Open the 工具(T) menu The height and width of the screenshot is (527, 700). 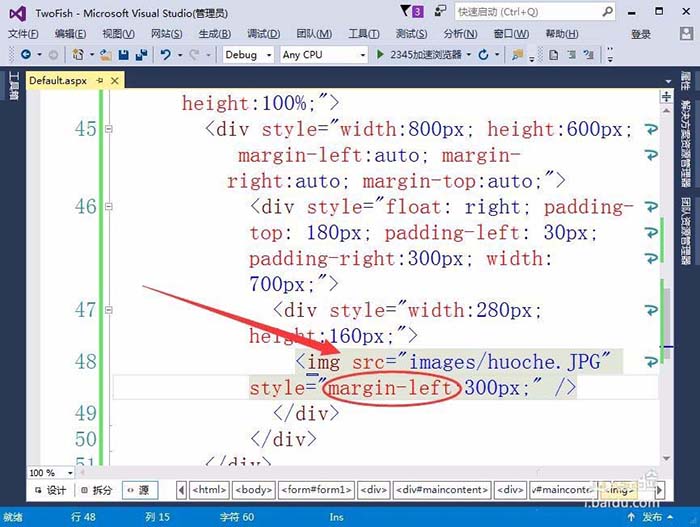click(364, 34)
